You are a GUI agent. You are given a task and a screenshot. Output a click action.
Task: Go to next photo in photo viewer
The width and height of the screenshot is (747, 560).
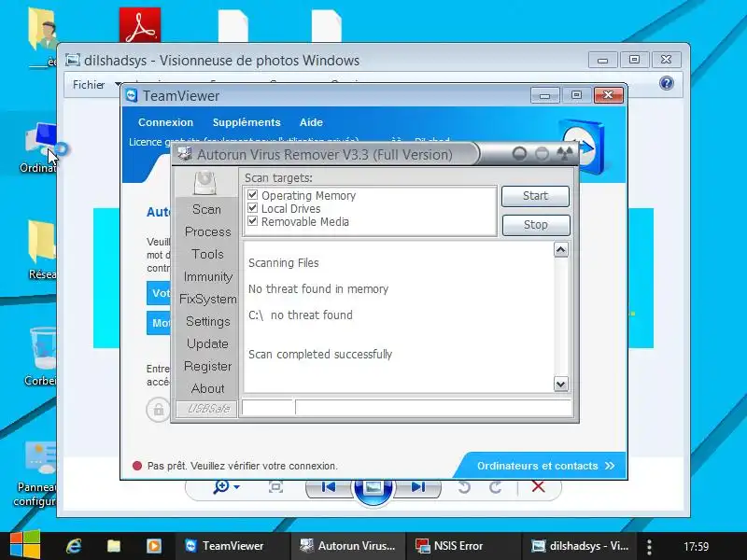417,487
